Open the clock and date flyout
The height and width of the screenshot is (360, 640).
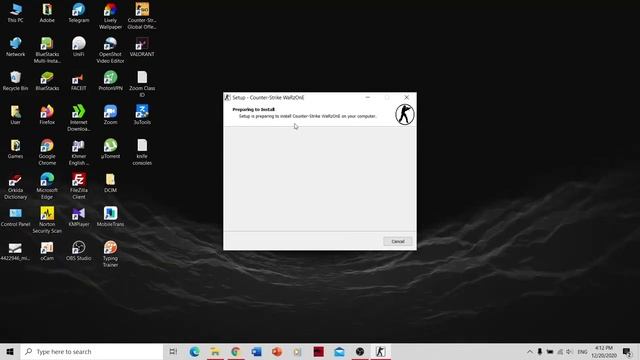point(604,351)
